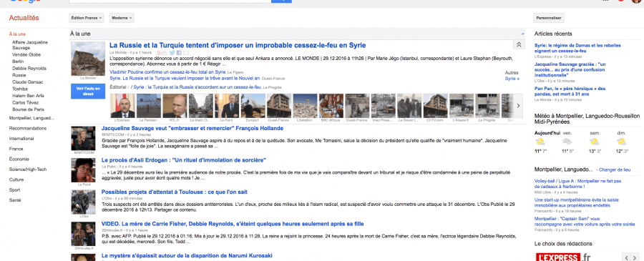Collapse the Syria top story with double chevron
The width and height of the screenshot is (644, 261).
tap(518, 45)
